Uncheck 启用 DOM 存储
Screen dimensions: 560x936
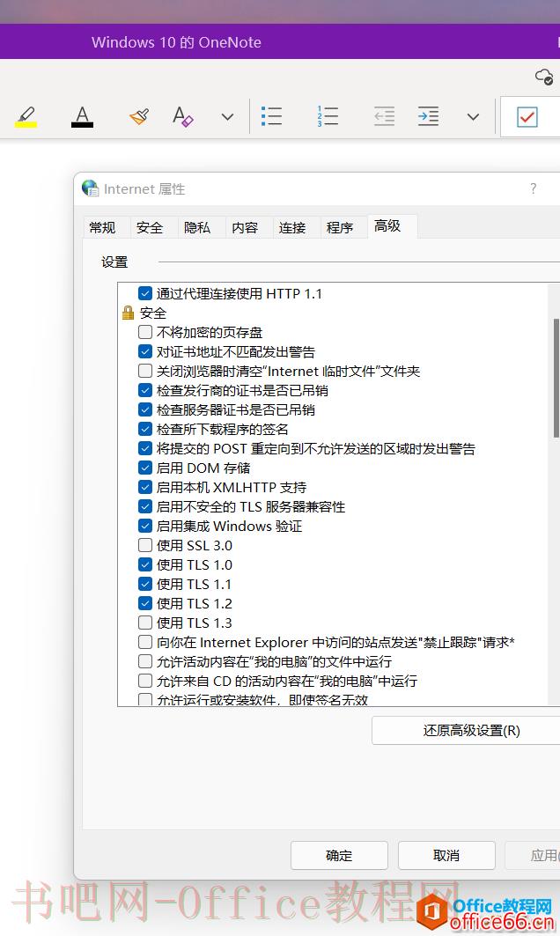145,468
